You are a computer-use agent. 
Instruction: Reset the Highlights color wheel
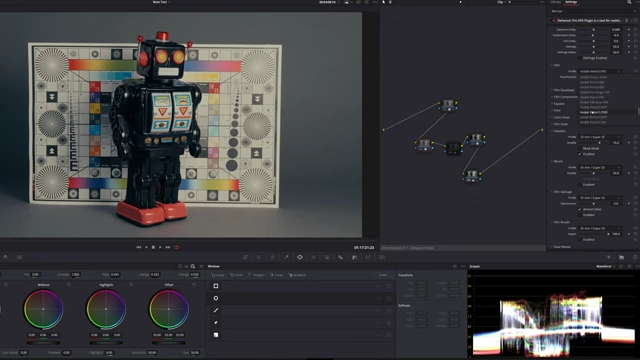pyautogui.click(x=131, y=284)
